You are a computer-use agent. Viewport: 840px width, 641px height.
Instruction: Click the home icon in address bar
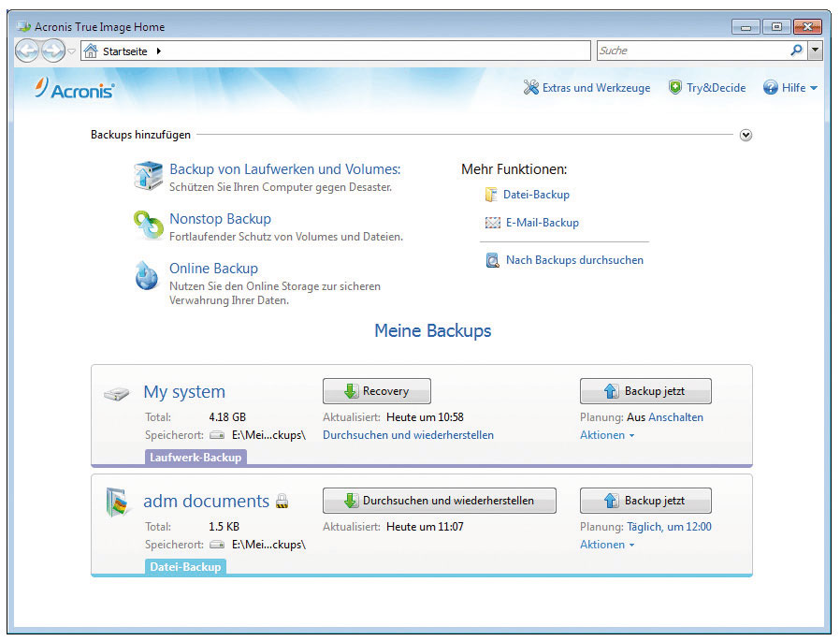pos(91,51)
